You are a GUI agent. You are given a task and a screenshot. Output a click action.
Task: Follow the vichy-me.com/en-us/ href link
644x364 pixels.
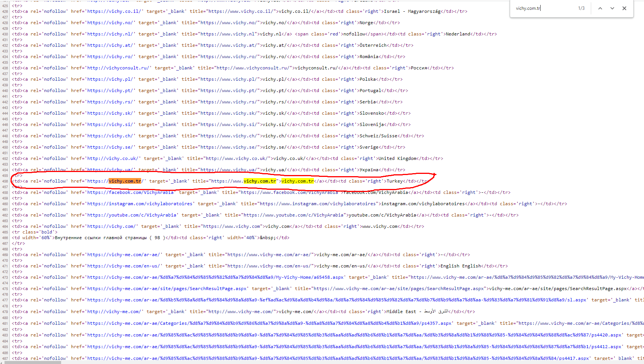click(x=124, y=266)
